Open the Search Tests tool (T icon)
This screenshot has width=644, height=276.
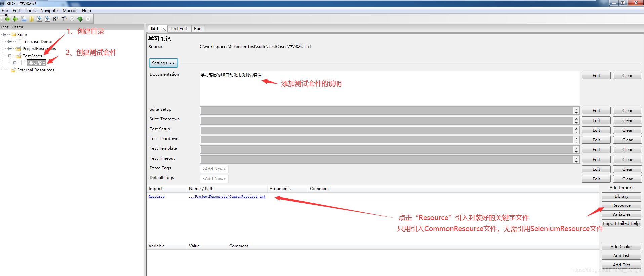(x=64, y=19)
